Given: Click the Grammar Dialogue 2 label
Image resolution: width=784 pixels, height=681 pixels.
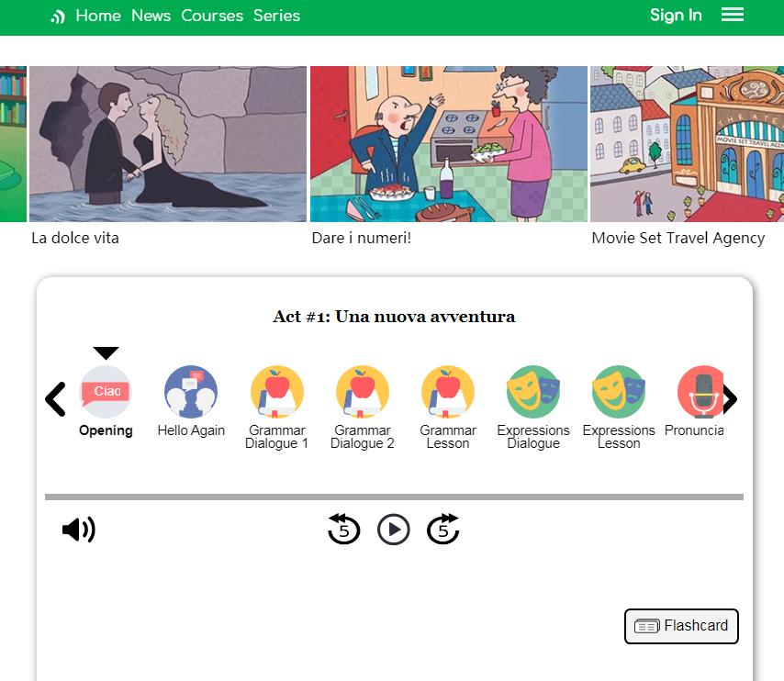Looking at the screenshot, I should (x=363, y=437).
